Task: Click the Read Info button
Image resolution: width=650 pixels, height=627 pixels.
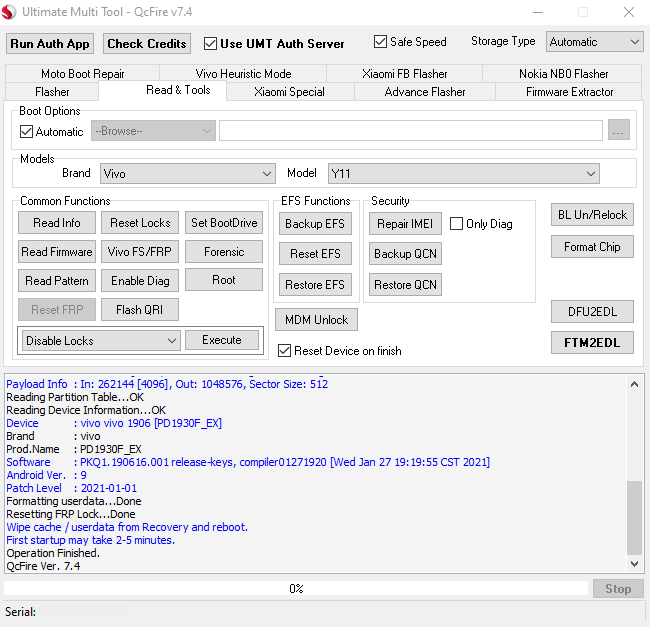Action: tap(57, 223)
